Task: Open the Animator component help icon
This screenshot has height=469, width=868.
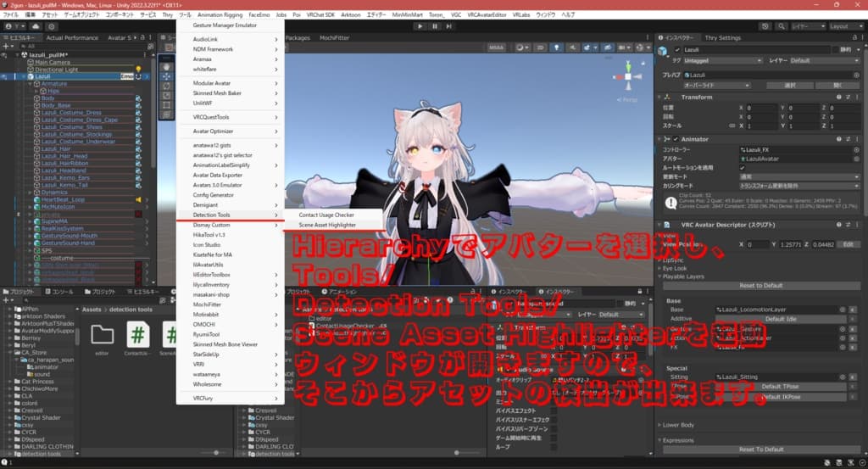Action: point(838,139)
